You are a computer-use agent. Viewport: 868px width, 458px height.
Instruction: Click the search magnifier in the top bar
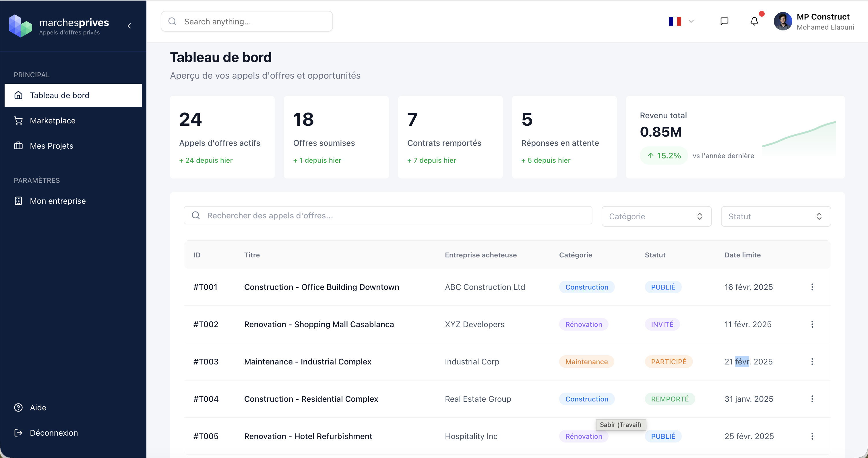(x=172, y=21)
